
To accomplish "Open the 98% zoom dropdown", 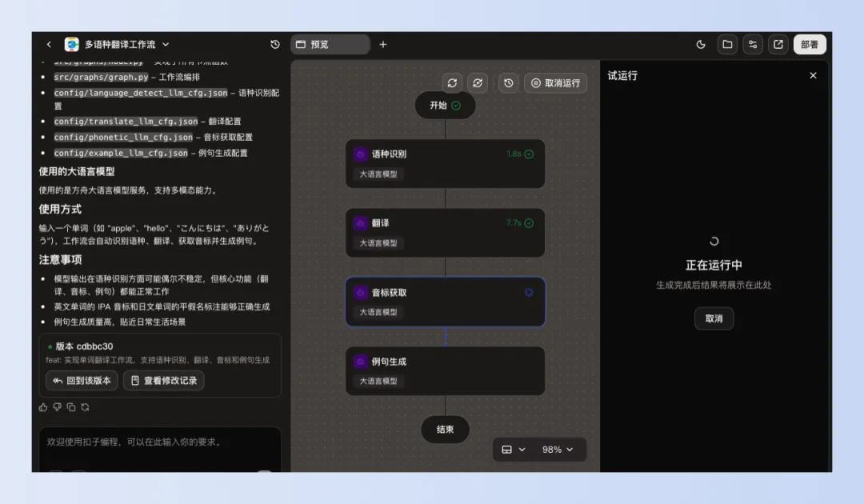I will 558,450.
